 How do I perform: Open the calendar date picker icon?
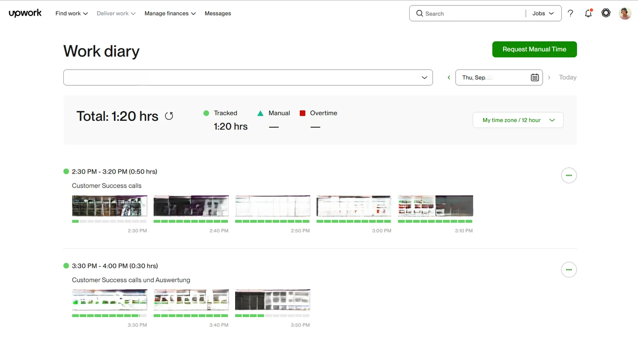[535, 77]
